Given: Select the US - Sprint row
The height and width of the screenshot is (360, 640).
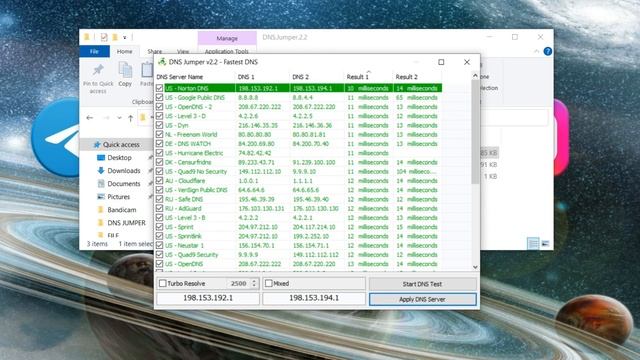Looking at the screenshot, I should click(x=299, y=227).
